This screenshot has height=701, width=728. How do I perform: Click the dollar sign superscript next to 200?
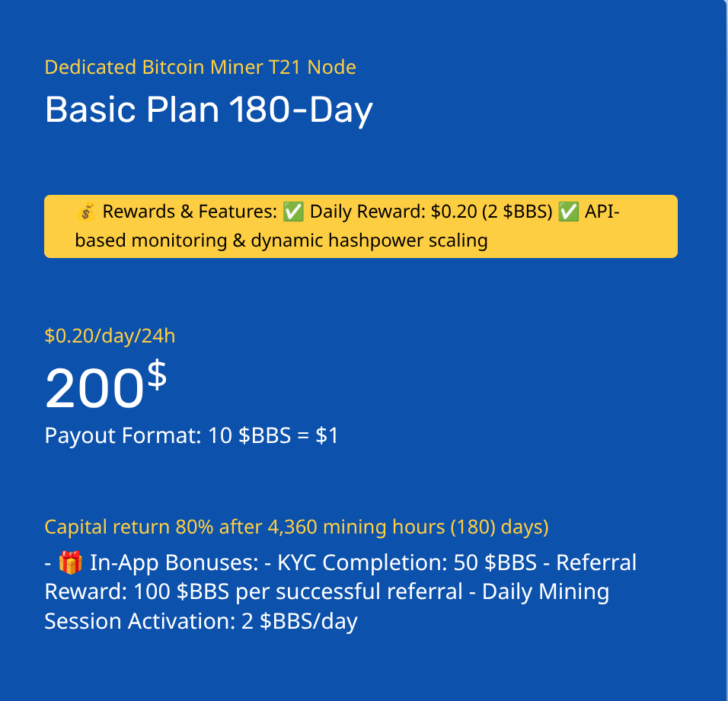tap(157, 375)
